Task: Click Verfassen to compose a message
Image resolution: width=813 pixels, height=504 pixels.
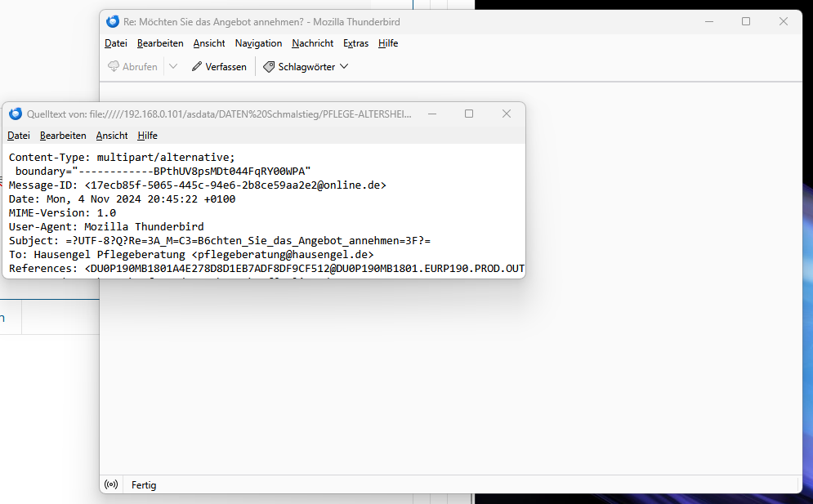Action: [x=219, y=66]
